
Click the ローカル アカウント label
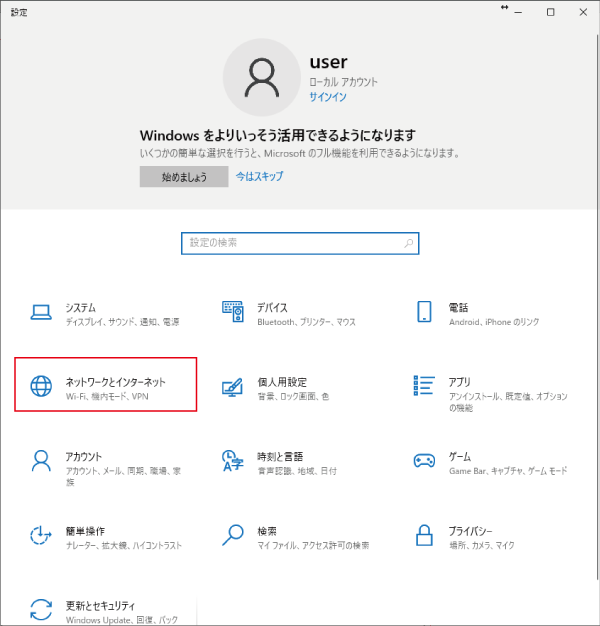pyautogui.click(x=343, y=82)
